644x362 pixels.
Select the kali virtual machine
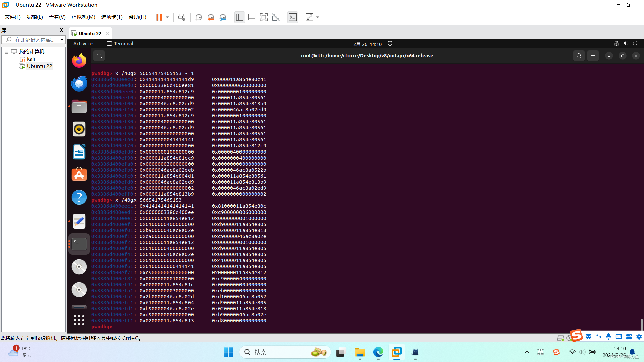point(31,59)
